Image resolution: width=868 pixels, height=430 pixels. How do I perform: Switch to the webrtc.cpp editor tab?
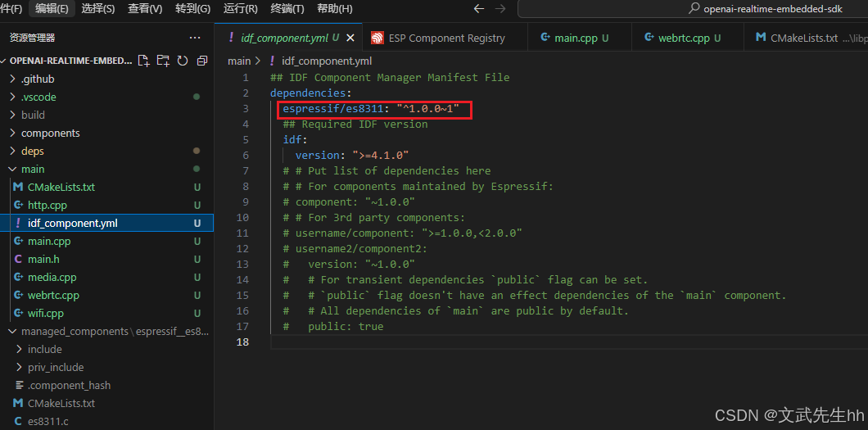click(686, 38)
